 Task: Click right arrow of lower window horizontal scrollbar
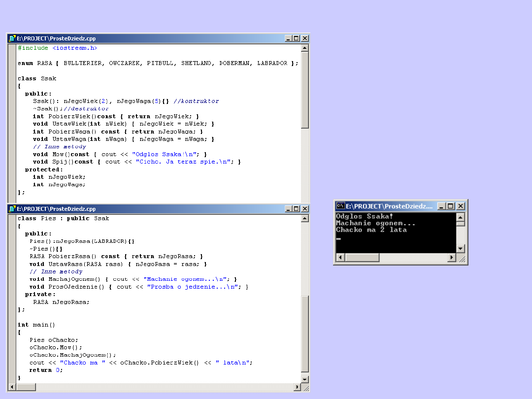297,387
